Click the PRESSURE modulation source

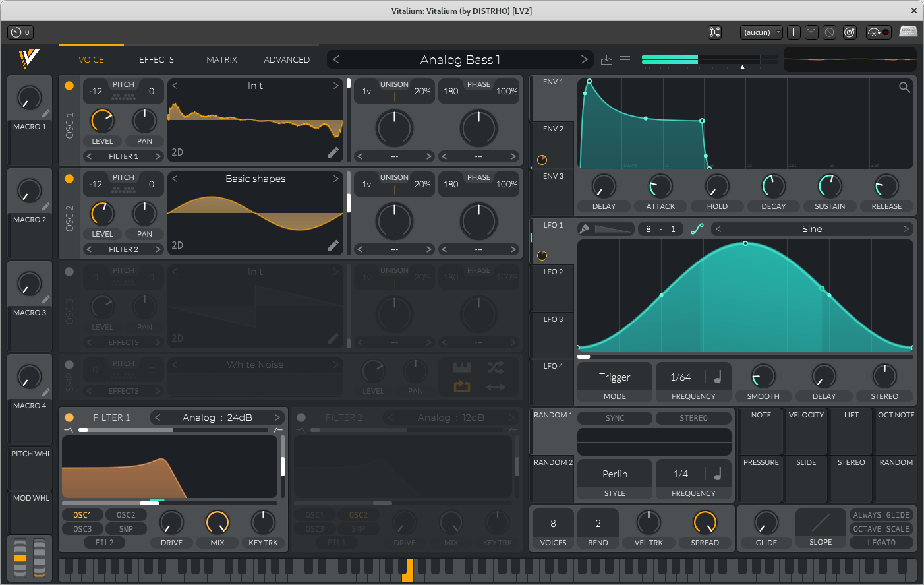pyautogui.click(x=761, y=479)
